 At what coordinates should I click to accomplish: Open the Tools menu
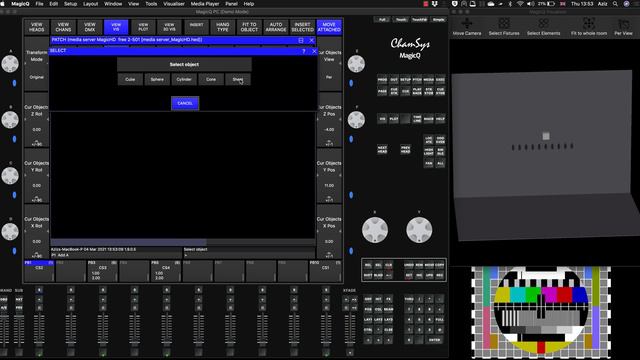151,4
